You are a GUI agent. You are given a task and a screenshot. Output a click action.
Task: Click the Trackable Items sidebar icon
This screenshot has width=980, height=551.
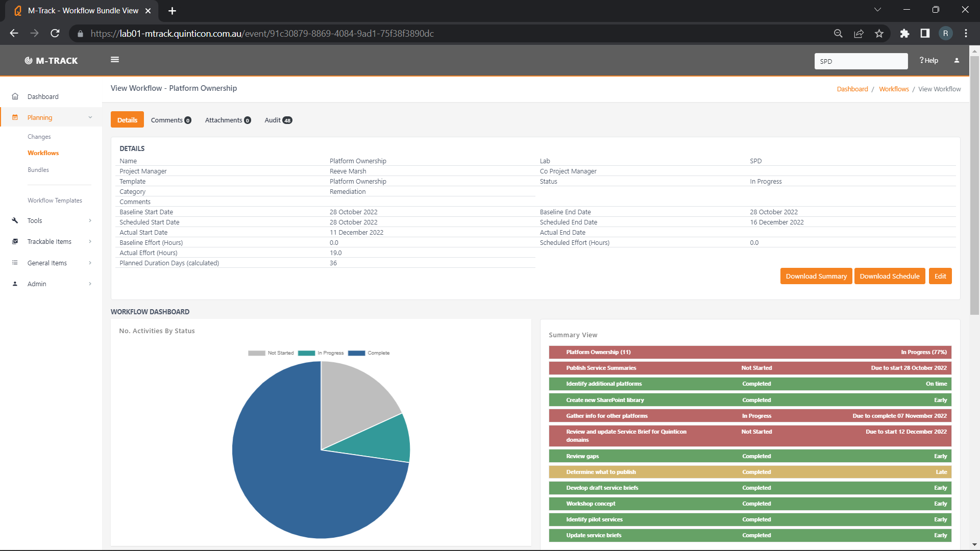15,241
